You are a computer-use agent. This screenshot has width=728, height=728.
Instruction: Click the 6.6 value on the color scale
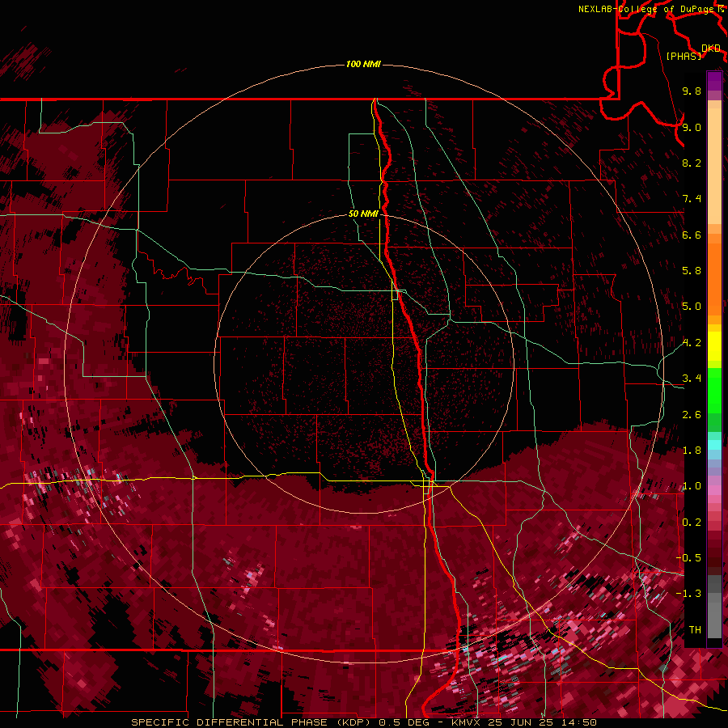pos(692,235)
